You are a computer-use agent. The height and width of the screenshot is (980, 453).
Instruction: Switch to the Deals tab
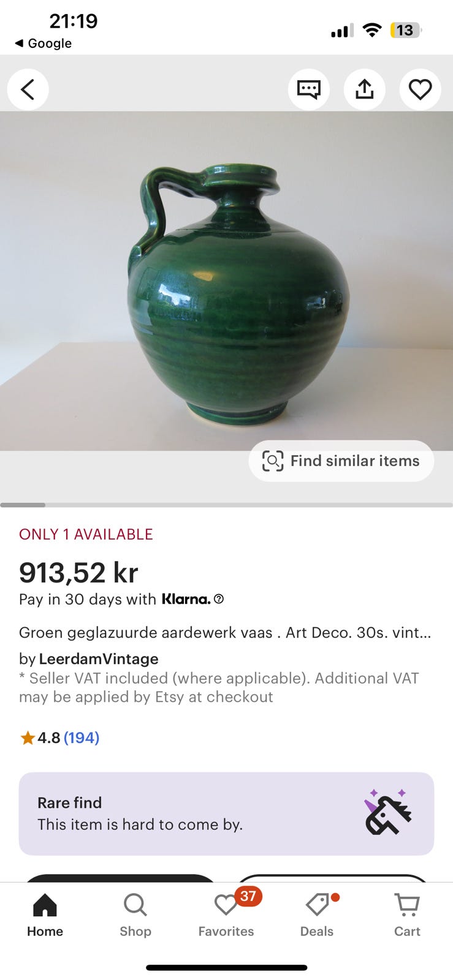tap(317, 915)
